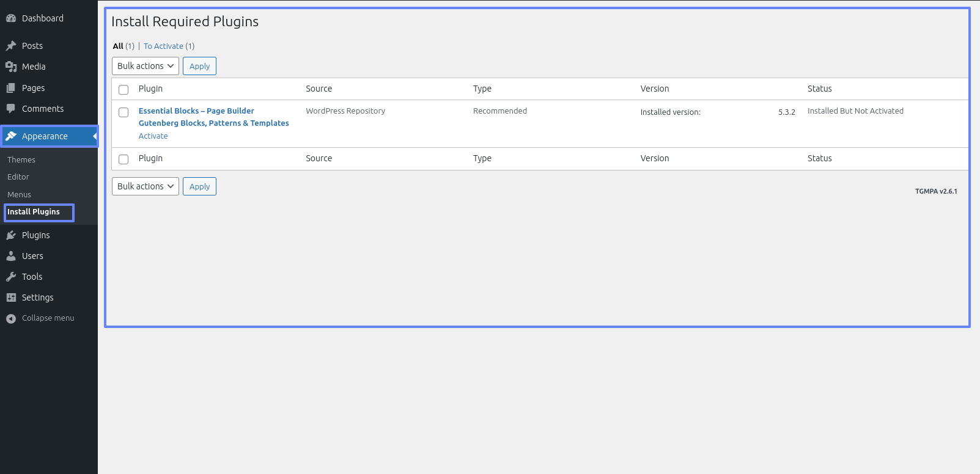Click the Pages icon in sidebar

(11, 88)
